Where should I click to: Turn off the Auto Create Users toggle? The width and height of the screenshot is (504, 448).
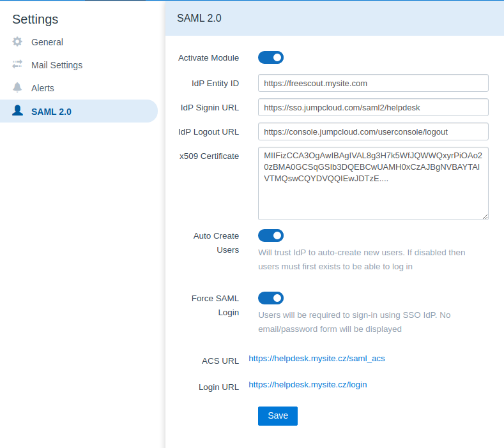[271, 236]
